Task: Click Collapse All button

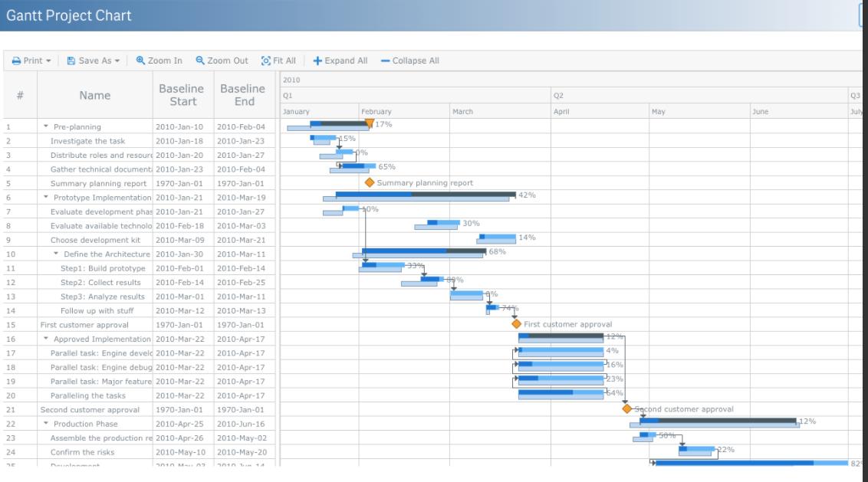Action: tap(409, 61)
